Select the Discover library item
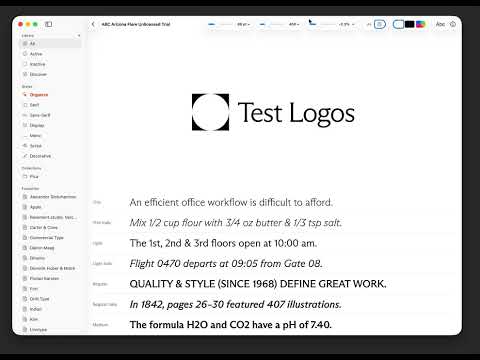This screenshot has height=360, width=480. pyautogui.click(x=50, y=74)
